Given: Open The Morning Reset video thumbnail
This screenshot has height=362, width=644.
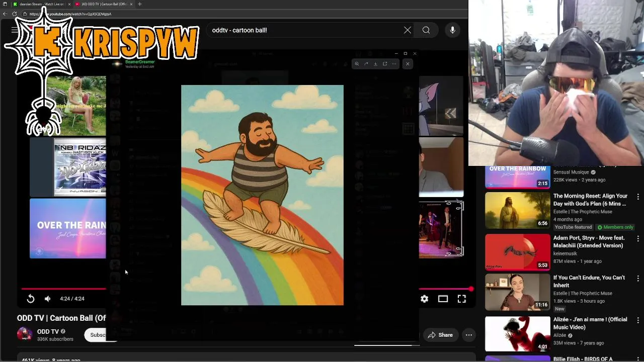Looking at the screenshot, I should tap(518, 210).
